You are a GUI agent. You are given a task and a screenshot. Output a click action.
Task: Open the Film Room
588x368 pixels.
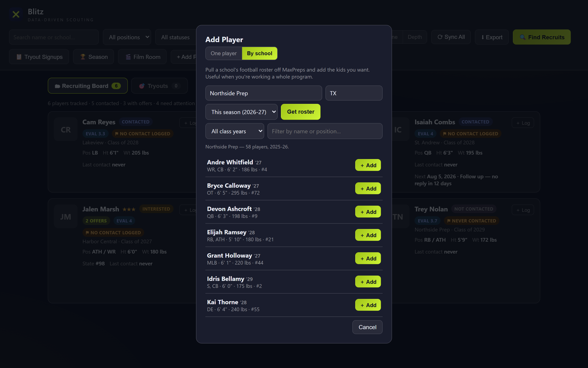click(x=142, y=57)
